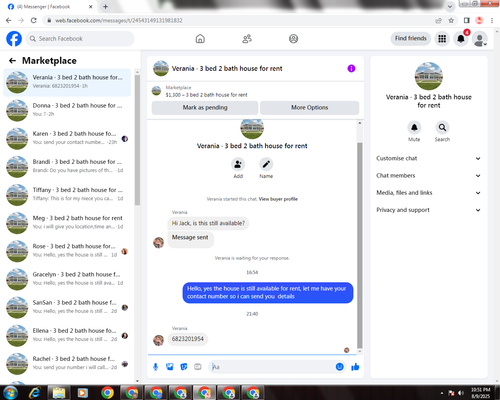
Task: Open View buyer profile link
Action: 278,199
